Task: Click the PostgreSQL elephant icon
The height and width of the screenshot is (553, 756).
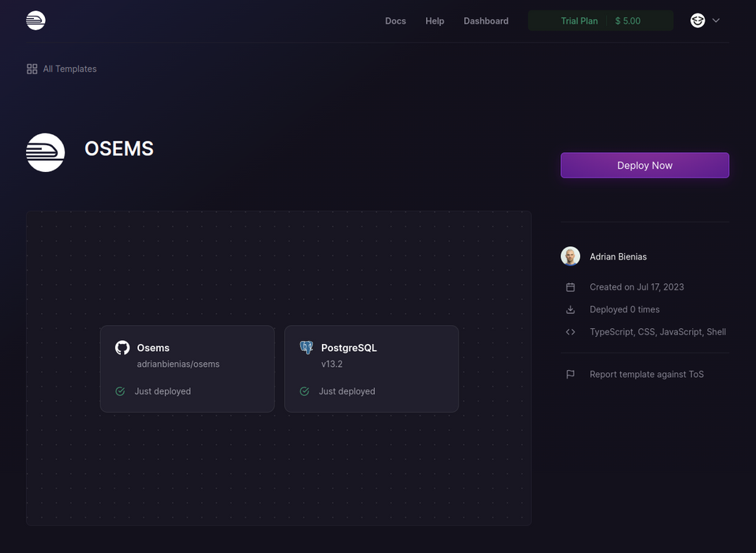Action: [x=307, y=348]
